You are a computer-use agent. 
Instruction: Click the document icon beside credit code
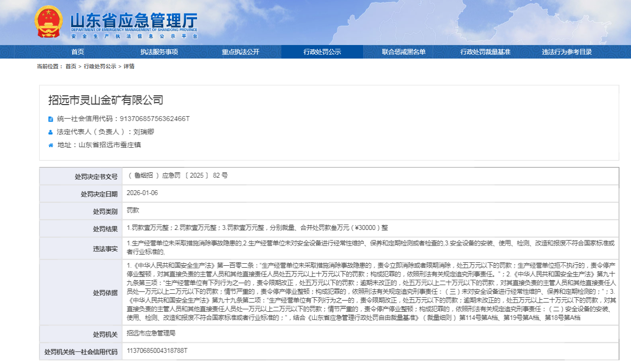tap(50, 119)
